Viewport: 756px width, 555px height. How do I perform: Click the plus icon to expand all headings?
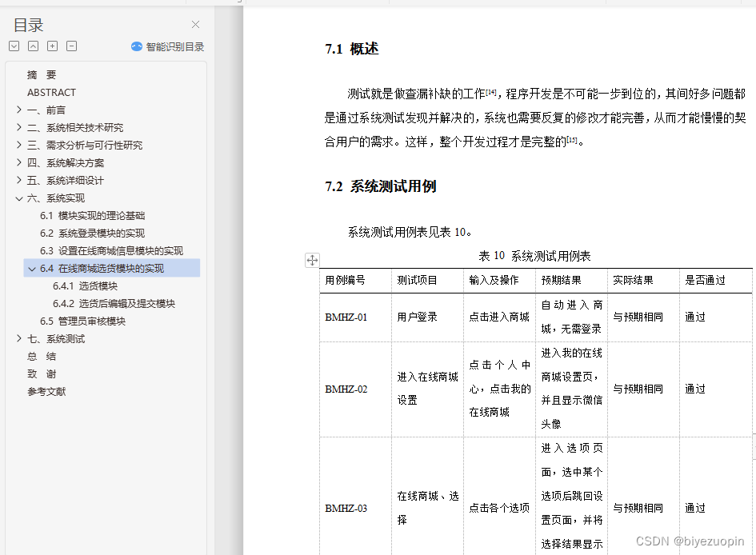coord(53,46)
